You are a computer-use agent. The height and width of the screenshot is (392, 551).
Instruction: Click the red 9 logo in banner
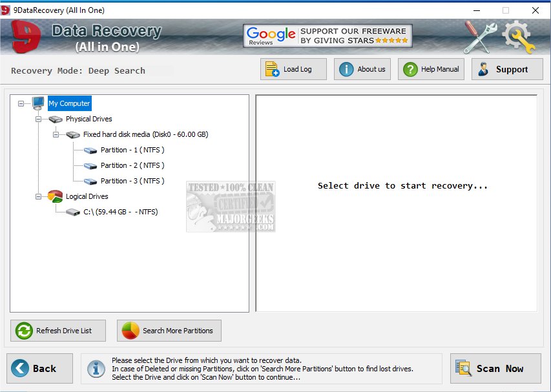point(26,37)
